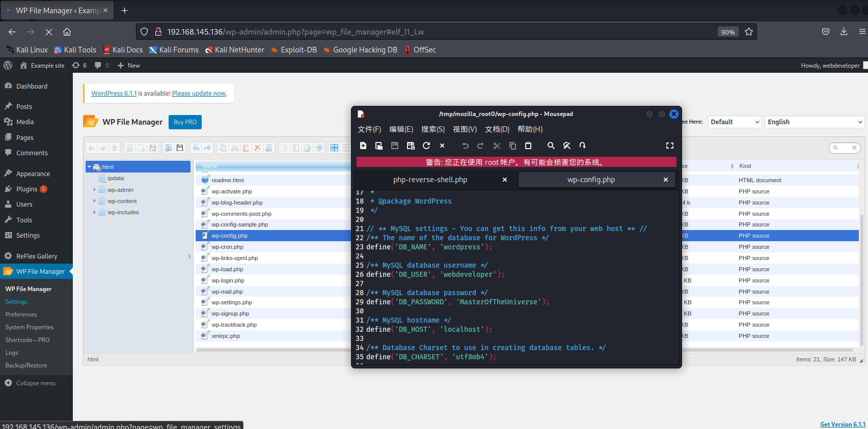Click file manager undo arrow

point(196,148)
